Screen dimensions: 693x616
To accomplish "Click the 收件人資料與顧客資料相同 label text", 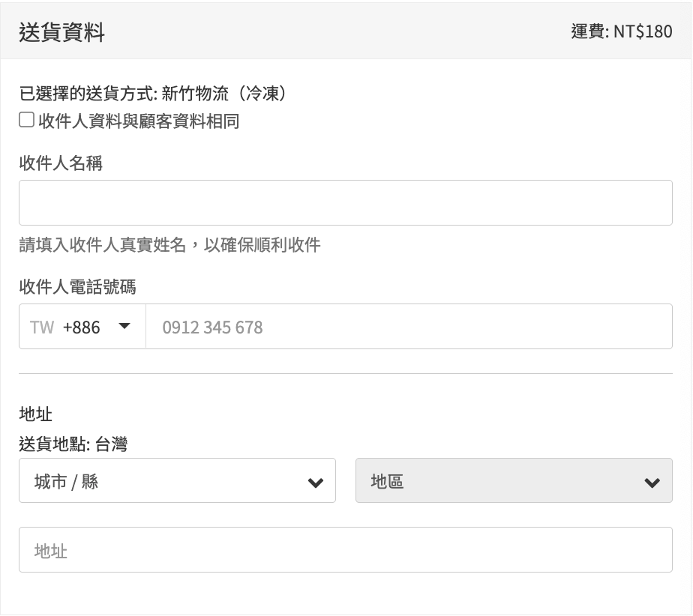I will tap(139, 121).
